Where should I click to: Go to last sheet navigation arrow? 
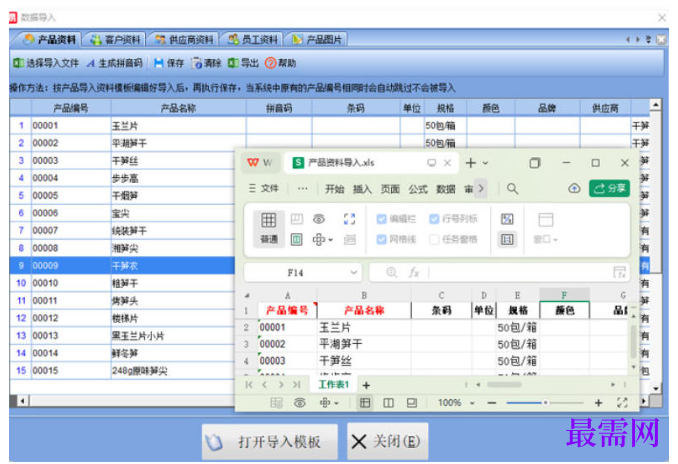[x=297, y=385]
